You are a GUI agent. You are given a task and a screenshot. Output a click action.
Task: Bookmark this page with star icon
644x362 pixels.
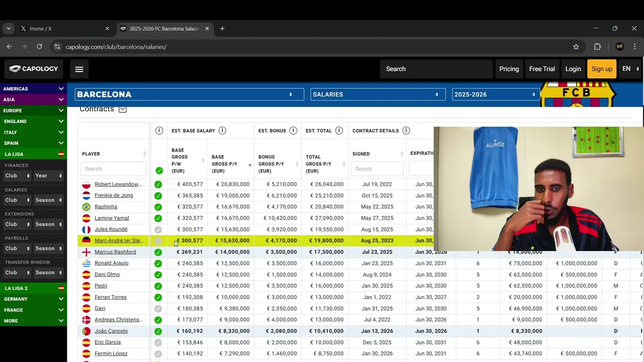pos(576,47)
